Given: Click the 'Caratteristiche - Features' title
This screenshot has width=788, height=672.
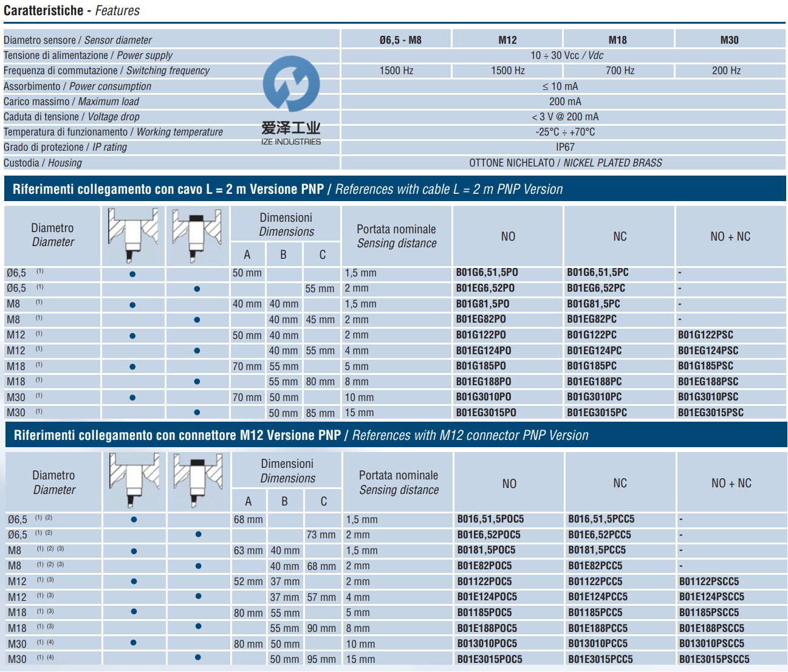Looking at the screenshot, I should pyautogui.click(x=72, y=11).
